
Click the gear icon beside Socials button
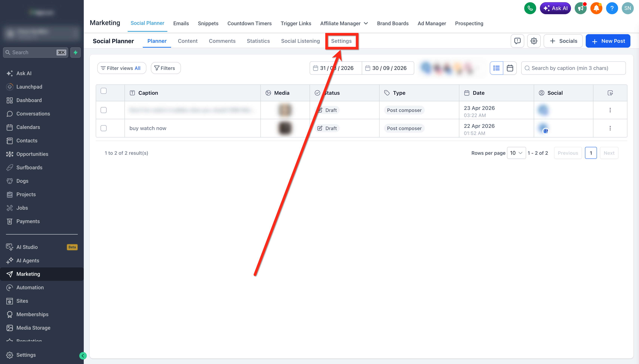[x=534, y=41]
